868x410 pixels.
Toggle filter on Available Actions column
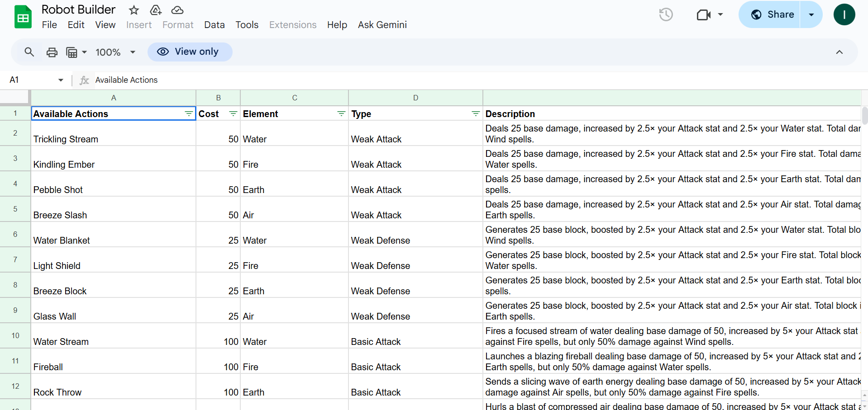[x=189, y=114]
